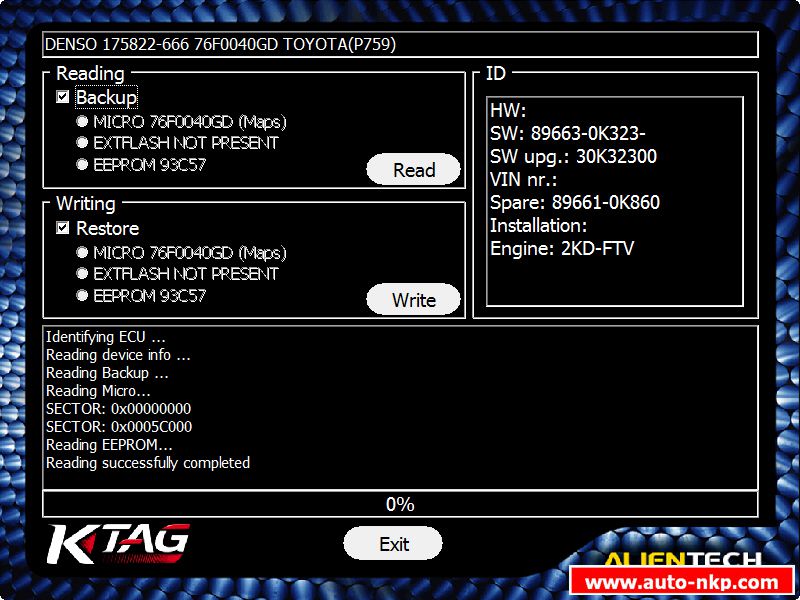Click the 'Reading Micro...' log line

98,391
